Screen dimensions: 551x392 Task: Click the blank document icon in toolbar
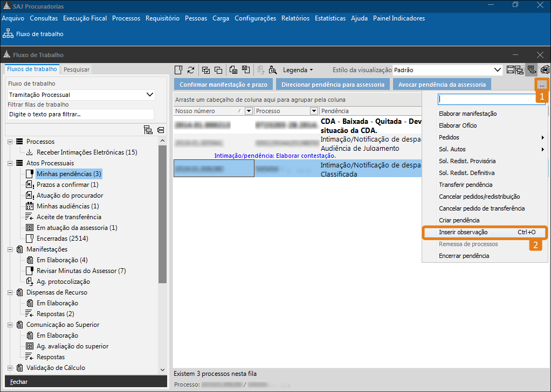[178, 69]
